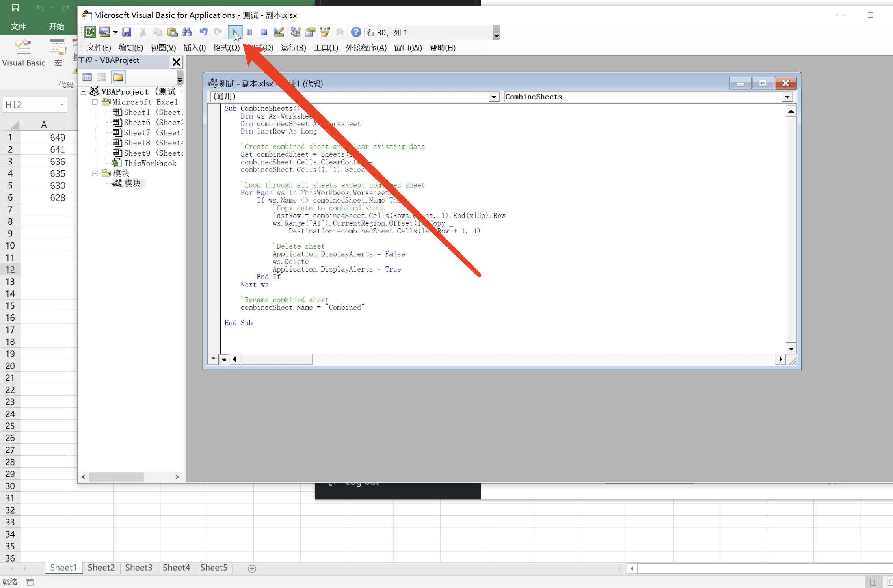Click View Code button in project panel
The image size is (893, 588).
(x=87, y=77)
